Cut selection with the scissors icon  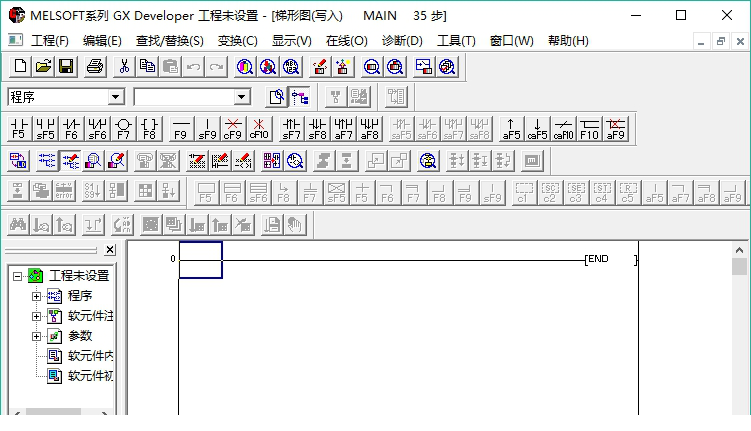pos(124,66)
